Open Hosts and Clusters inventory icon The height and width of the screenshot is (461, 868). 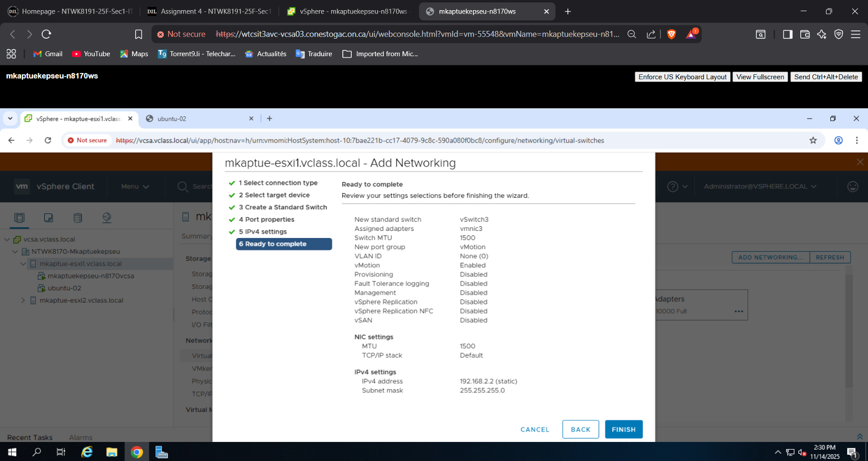[20, 218]
